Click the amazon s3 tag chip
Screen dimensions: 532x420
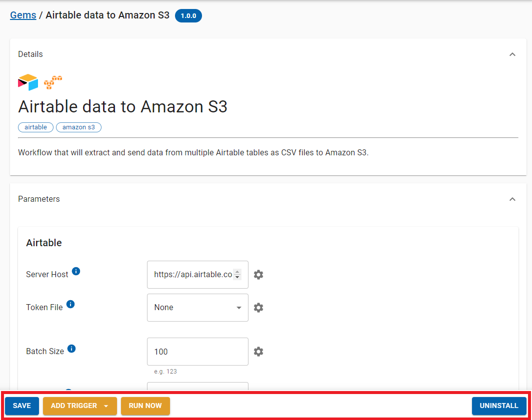tap(78, 127)
